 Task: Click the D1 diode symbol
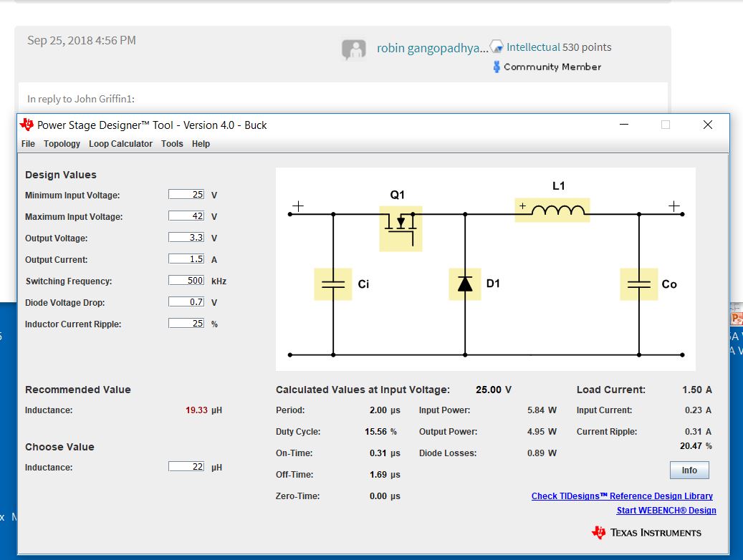465,284
